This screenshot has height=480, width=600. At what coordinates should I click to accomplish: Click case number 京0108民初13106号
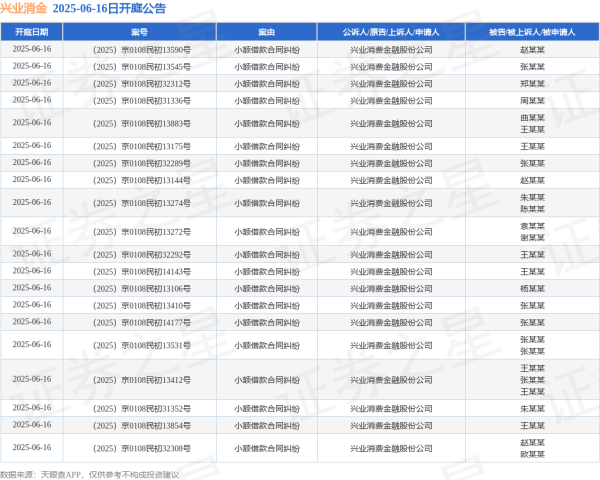click(156, 289)
